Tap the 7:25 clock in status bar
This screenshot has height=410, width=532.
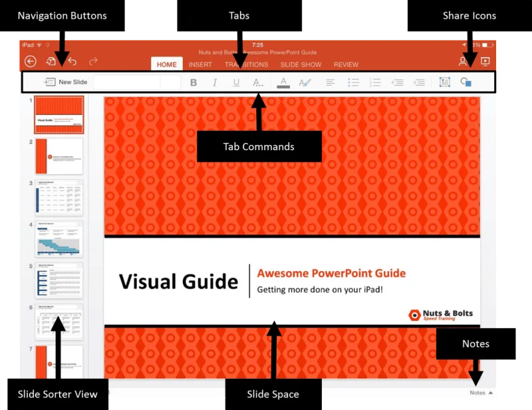(257, 45)
